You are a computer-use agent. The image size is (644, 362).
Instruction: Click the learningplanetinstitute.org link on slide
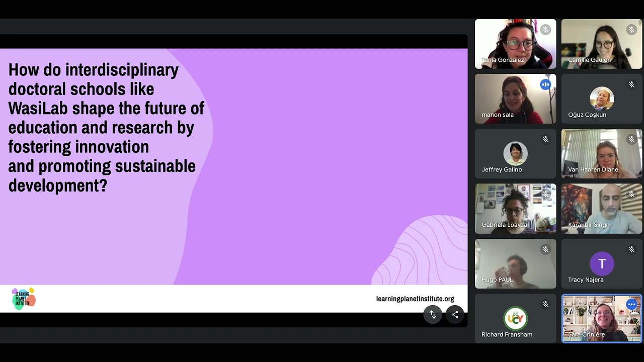point(415,299)
